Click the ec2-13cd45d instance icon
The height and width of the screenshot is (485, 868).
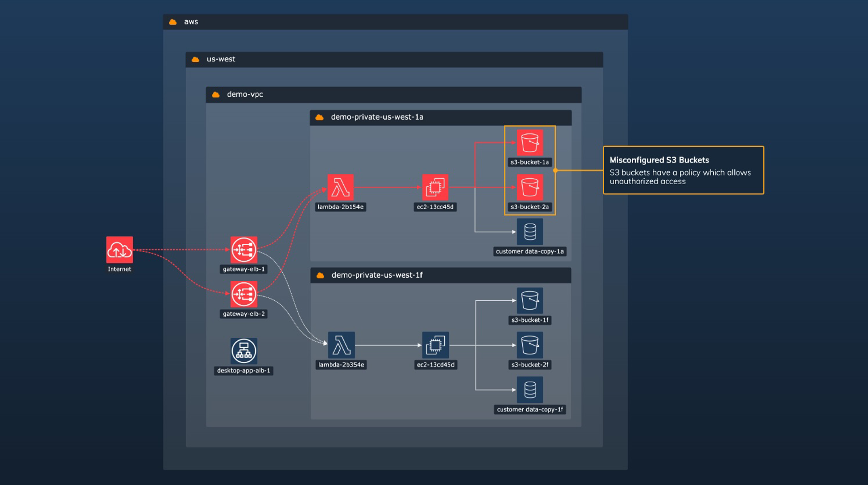point(435,345)
